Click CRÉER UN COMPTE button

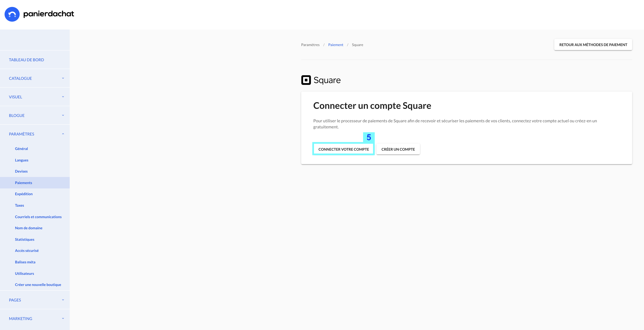tap(398, 149)
